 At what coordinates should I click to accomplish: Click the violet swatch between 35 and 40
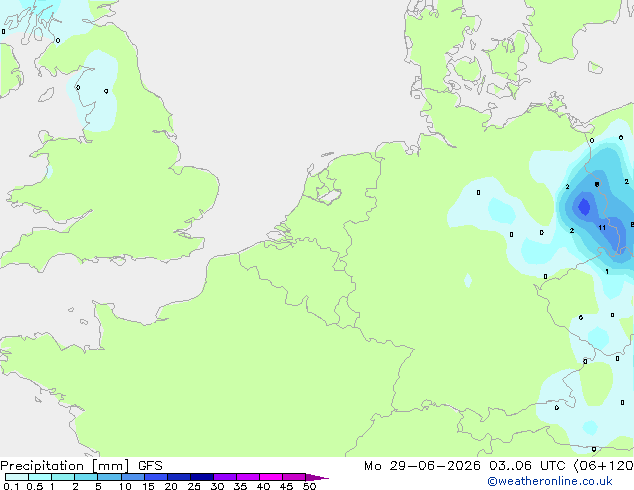pyautogui.click(x=248, y=477)
